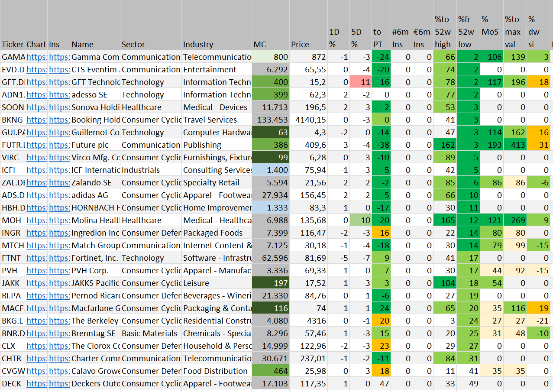Open the Ins link for Booking Holdings
The width and height of the screenshot is (553, 392).
[59, 120]
